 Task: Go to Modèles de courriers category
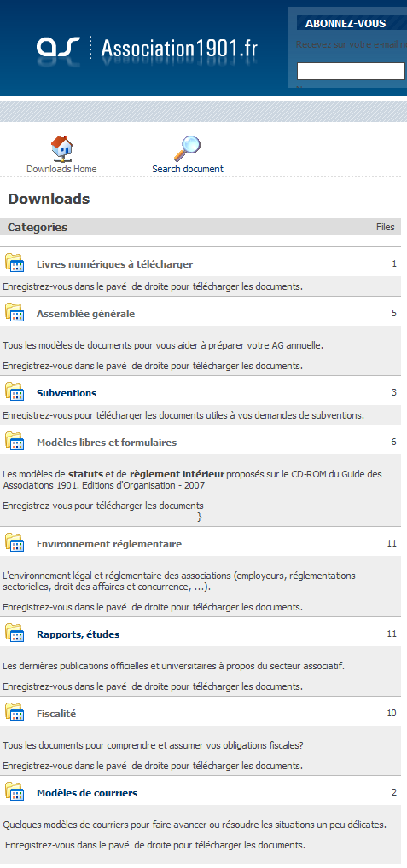87,793
